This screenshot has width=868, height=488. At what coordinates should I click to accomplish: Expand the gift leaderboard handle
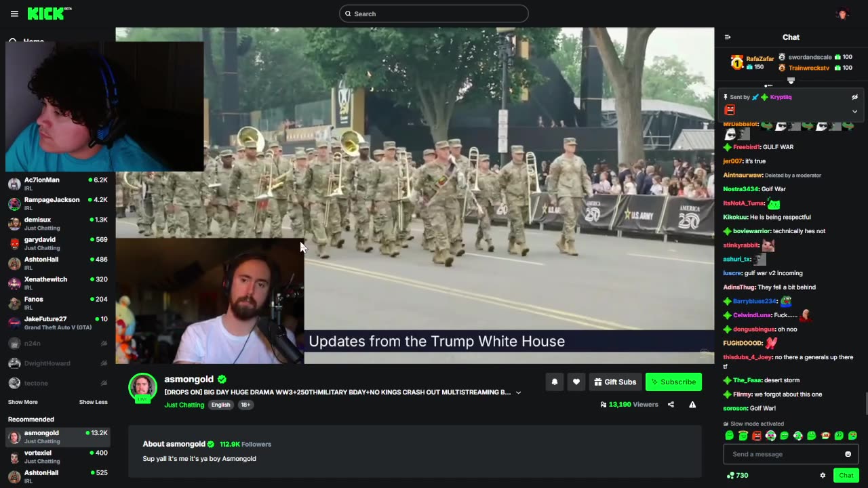click(x=791, y=81)
